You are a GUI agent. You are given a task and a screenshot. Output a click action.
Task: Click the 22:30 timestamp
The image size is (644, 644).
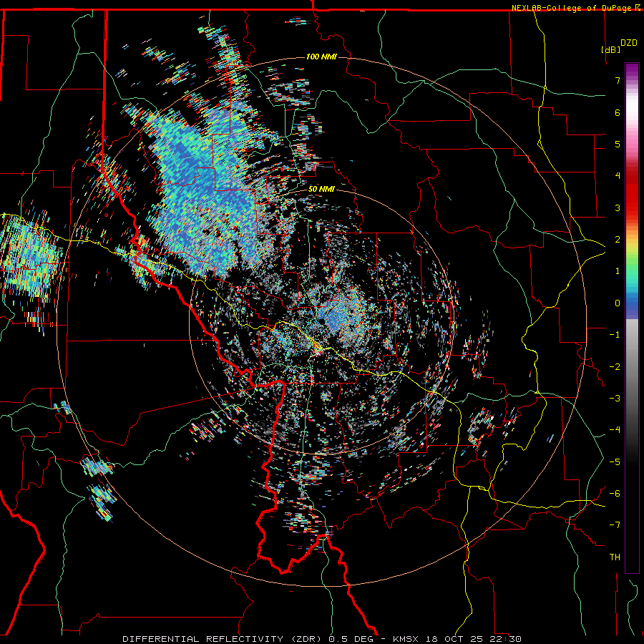[505, 639]
